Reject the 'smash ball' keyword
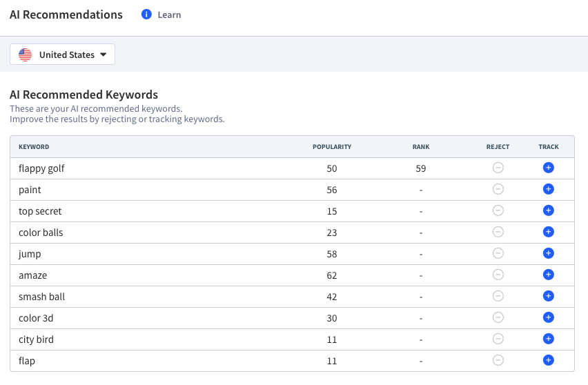588x385 pixels. point(498,296)
